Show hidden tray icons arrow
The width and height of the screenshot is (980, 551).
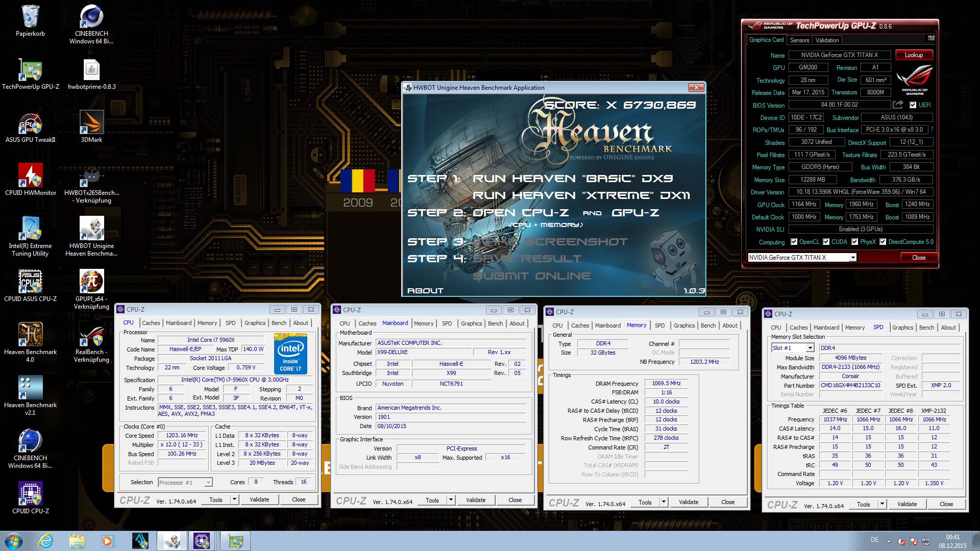click(889, 541)
